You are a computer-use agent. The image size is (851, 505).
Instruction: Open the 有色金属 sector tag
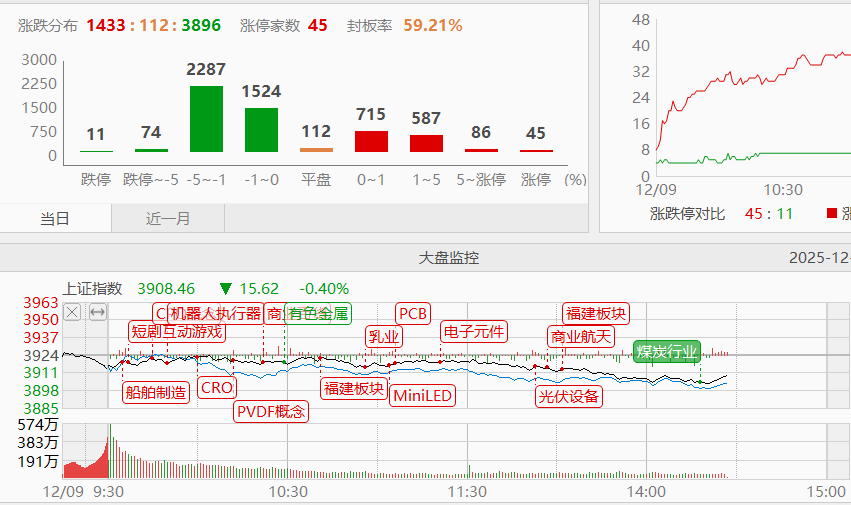318,313
